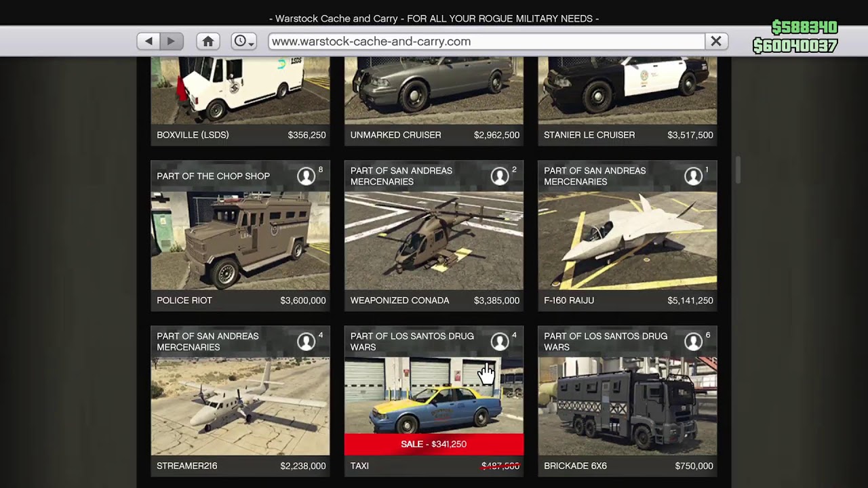The width and height of the screenshot is (868, 488).
Task: Click the player count icon on Weaponized Conada
Action: tap(500, 176)
